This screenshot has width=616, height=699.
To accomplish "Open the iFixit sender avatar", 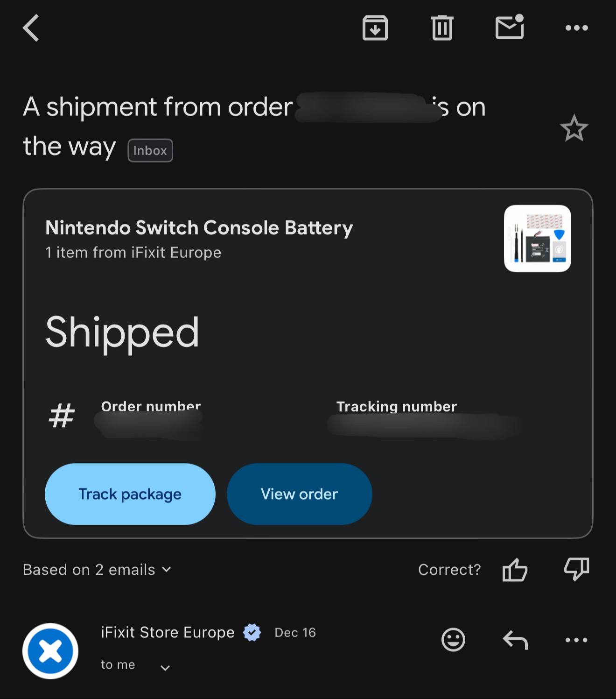I will pyautogui.click(x=50, y=651).
